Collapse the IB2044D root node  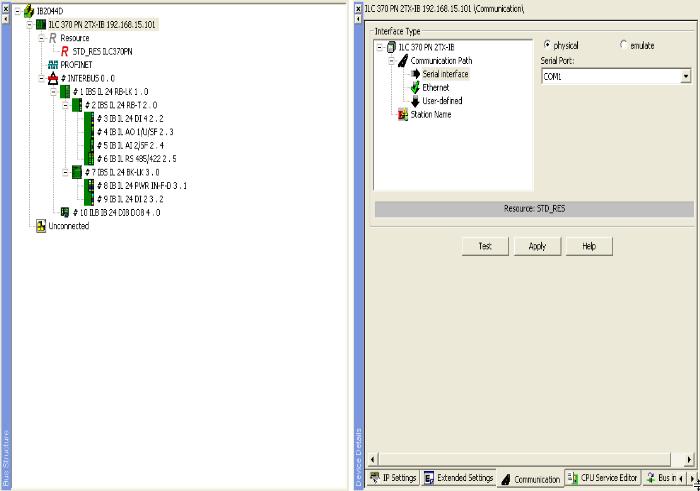[x=18, y=11]
